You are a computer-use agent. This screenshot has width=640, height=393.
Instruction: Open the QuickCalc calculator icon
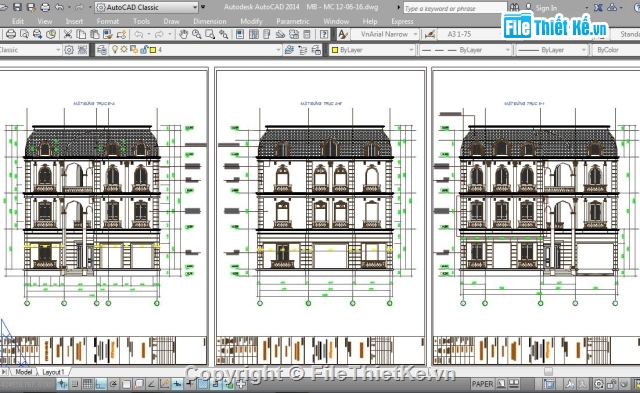(x=307, y=34)
